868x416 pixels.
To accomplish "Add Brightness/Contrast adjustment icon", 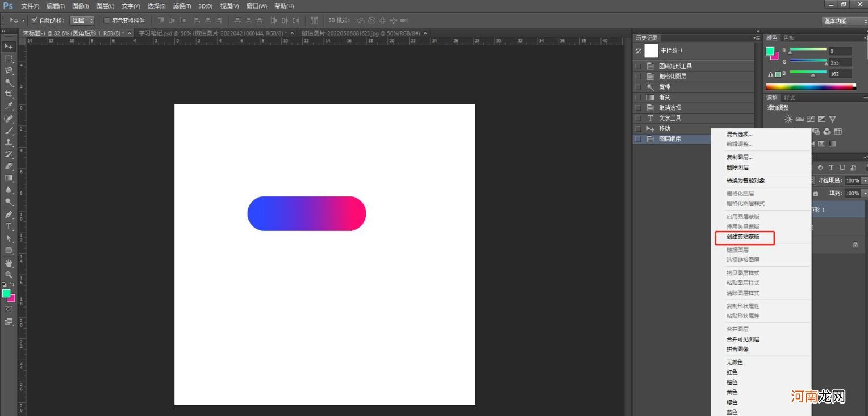I will 788,119.
